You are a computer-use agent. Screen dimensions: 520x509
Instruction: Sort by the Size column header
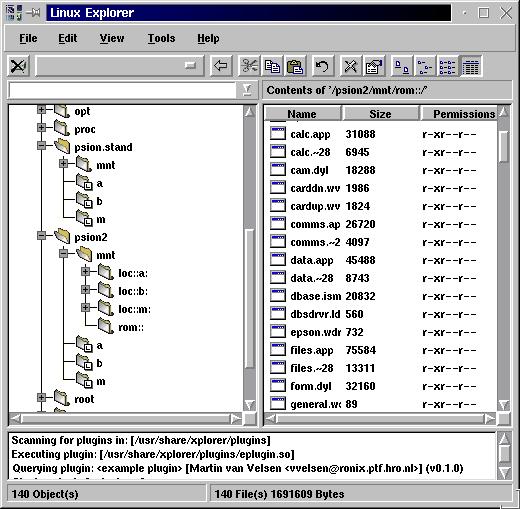pos(380,114)
